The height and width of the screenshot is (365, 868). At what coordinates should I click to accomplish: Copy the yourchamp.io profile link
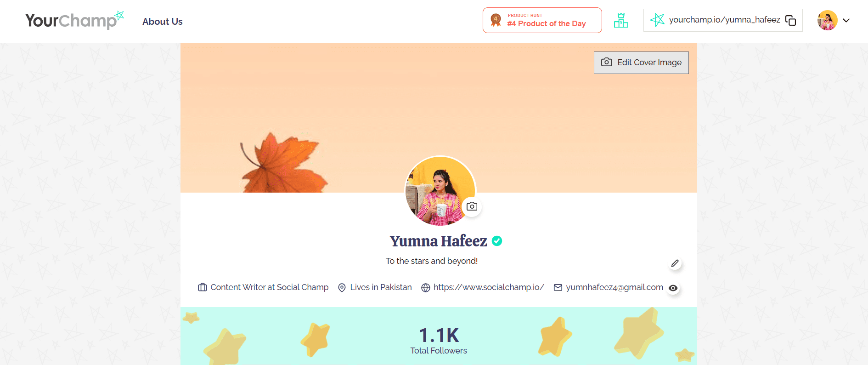(790, 20)
